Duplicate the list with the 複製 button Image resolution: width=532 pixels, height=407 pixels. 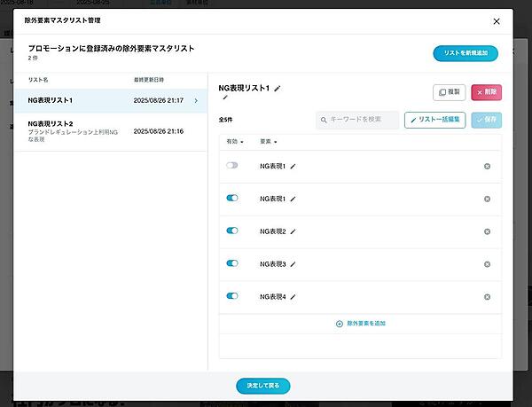coord(449,92)
